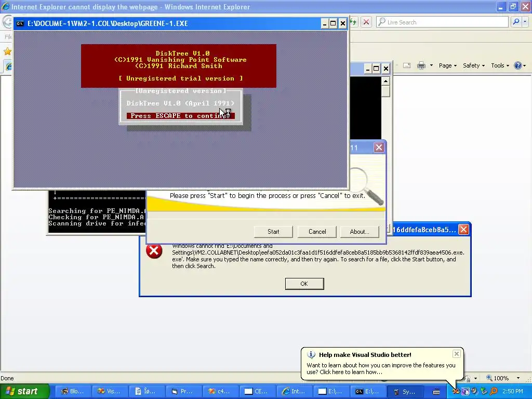Minimize the black console window behind
The width and height of the screenshot is (532, 399).
click(368, 69)
